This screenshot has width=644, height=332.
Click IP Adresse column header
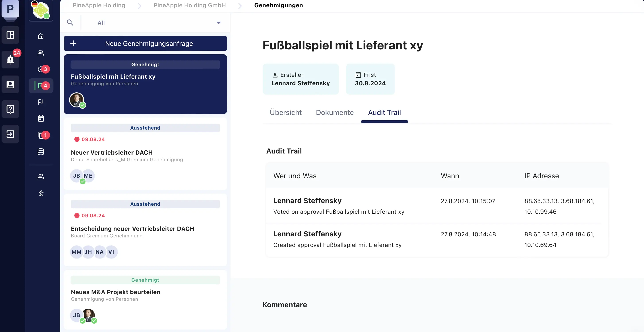coord(541,176)
